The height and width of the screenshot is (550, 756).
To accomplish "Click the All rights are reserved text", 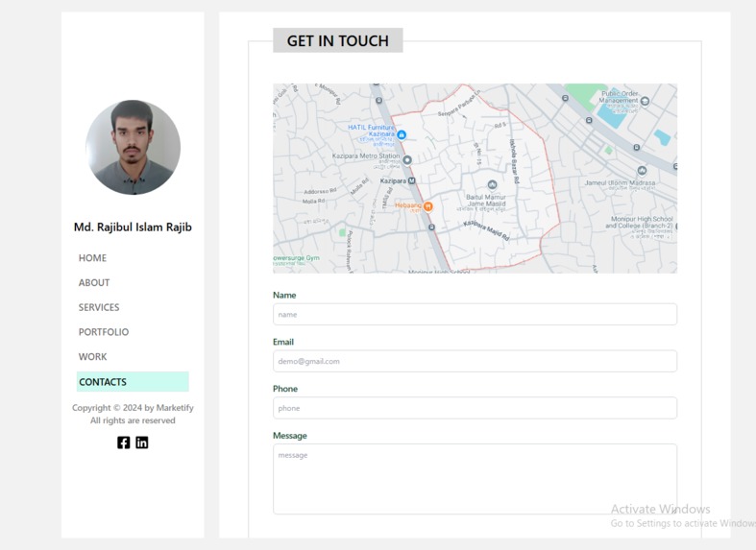I will point(133,420).
